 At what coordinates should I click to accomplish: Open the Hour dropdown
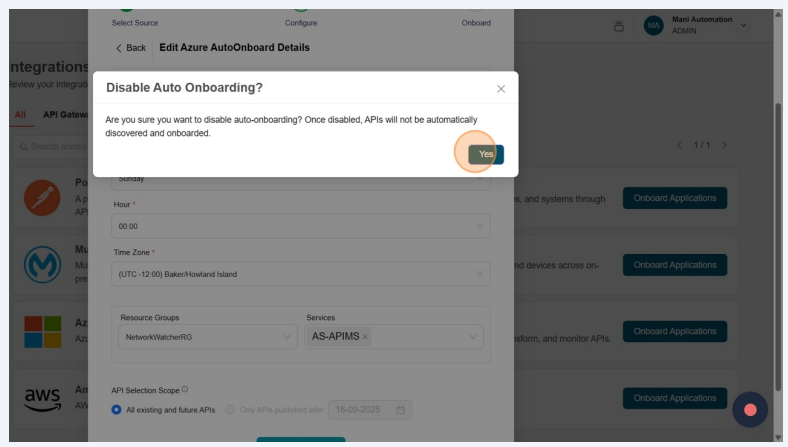pos(301,226)
